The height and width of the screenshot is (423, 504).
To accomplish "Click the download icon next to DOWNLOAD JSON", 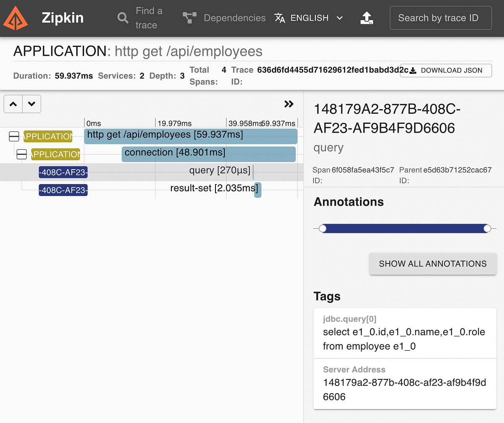I will click(413, 70).
